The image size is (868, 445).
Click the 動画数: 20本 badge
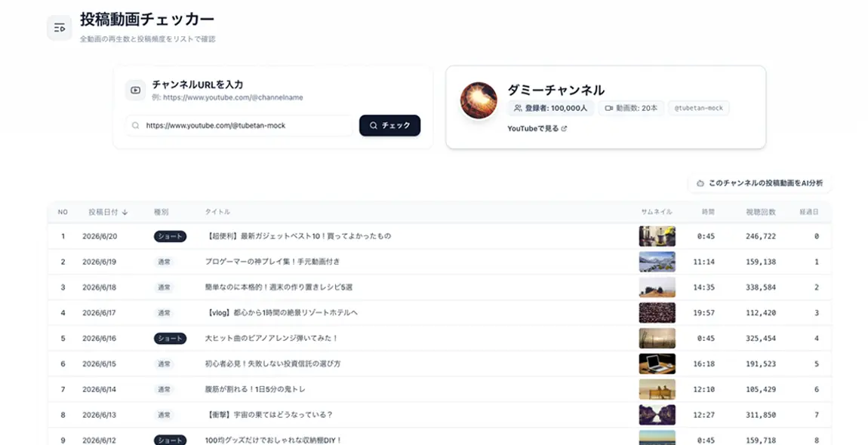631,108
